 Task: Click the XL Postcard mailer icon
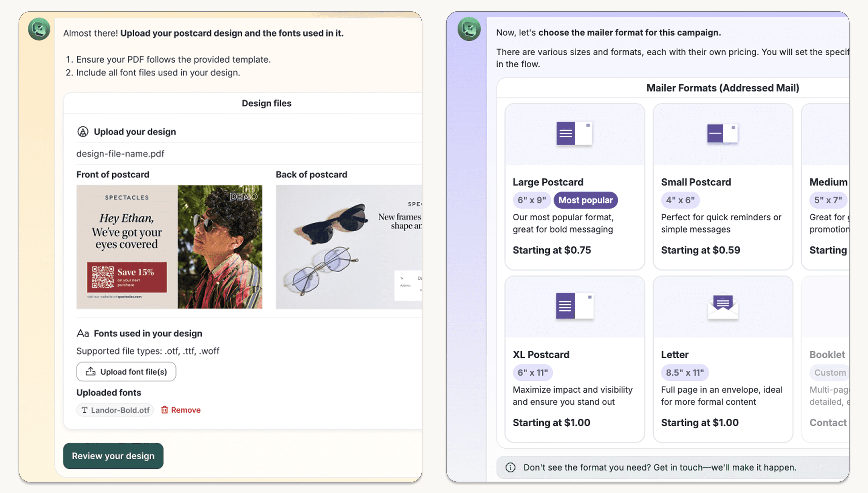(x=574, y=306)
